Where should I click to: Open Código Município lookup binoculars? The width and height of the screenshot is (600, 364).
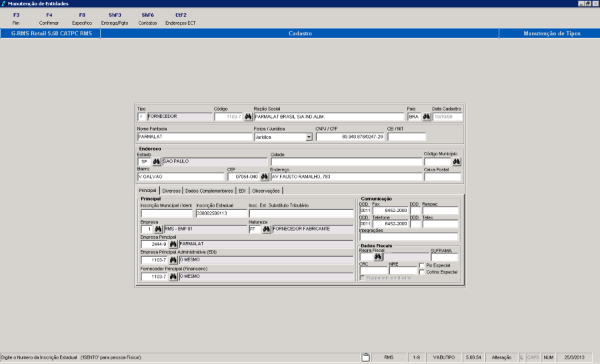[457, 161]
